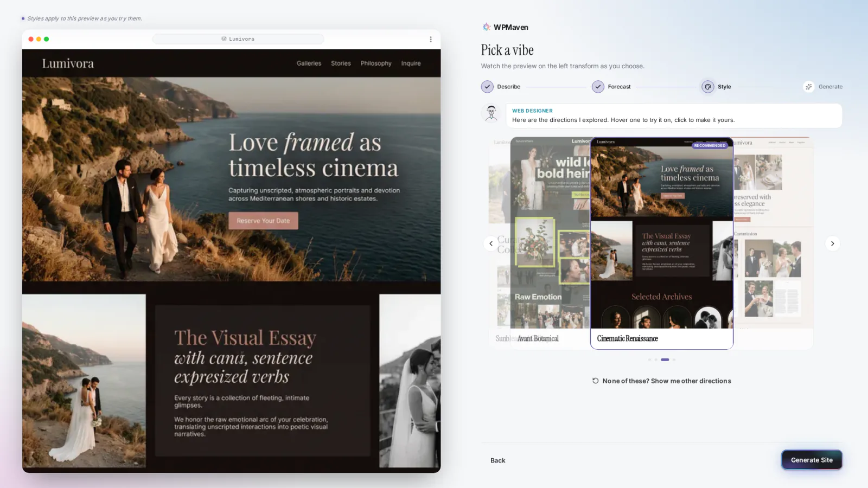Click the active carousel pagination dot
Viewport: 868px width, 488px height.
pyautogui.click(x=665, y=359)
